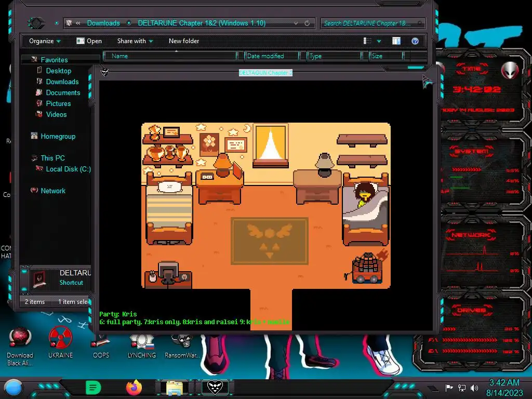The image size is (532, 399).
Task: Switch to DELTARUNE taskbar button
Action: (215, 387)
